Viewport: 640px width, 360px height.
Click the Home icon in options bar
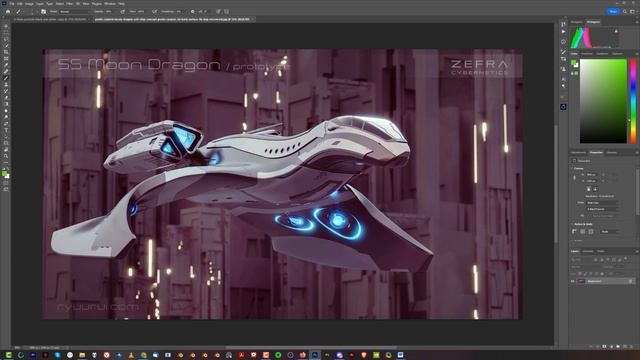(x=8, y=11)
